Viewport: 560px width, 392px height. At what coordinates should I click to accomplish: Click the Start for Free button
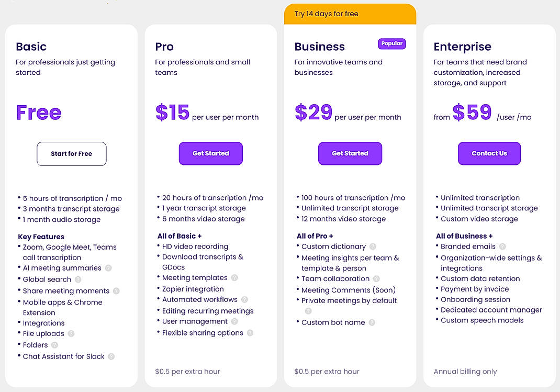click(71, 154)
